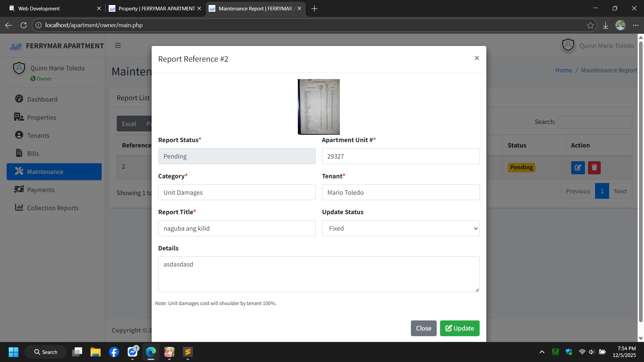Bookmark page with the star icon
This screenshot has height=362, width=644.
(590, 25)
